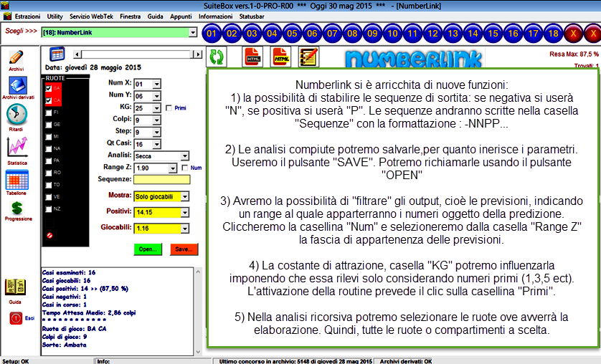The height and width of the screenshot is (364, 601).
Task: Open the Estrazioni menu
Action: (27, 16)
